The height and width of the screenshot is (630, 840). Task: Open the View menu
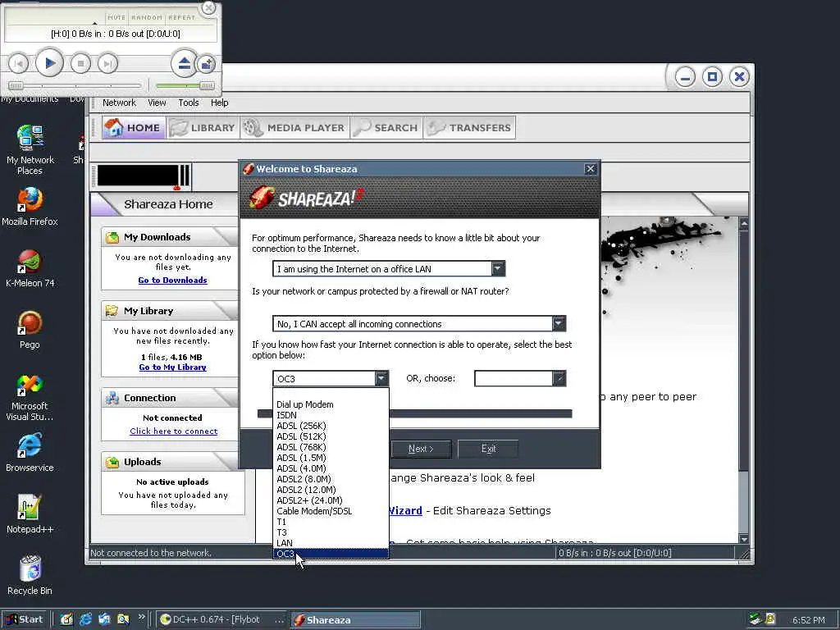coord(157,103)
